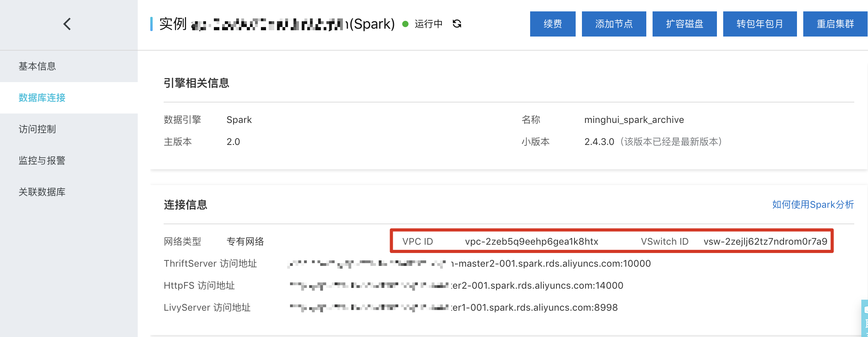This screenshot has width=868, height=337.
Task: Click the LivyServer 访问地址 label
Action: click(207, 307)
